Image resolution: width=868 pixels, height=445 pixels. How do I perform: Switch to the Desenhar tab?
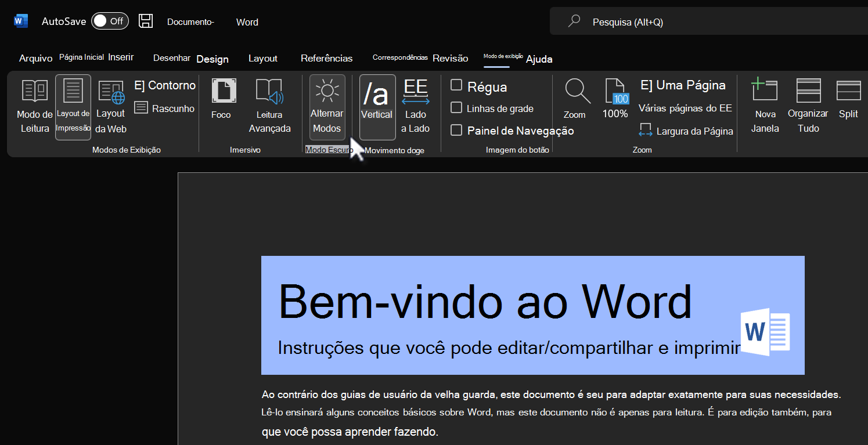point(172,58)
